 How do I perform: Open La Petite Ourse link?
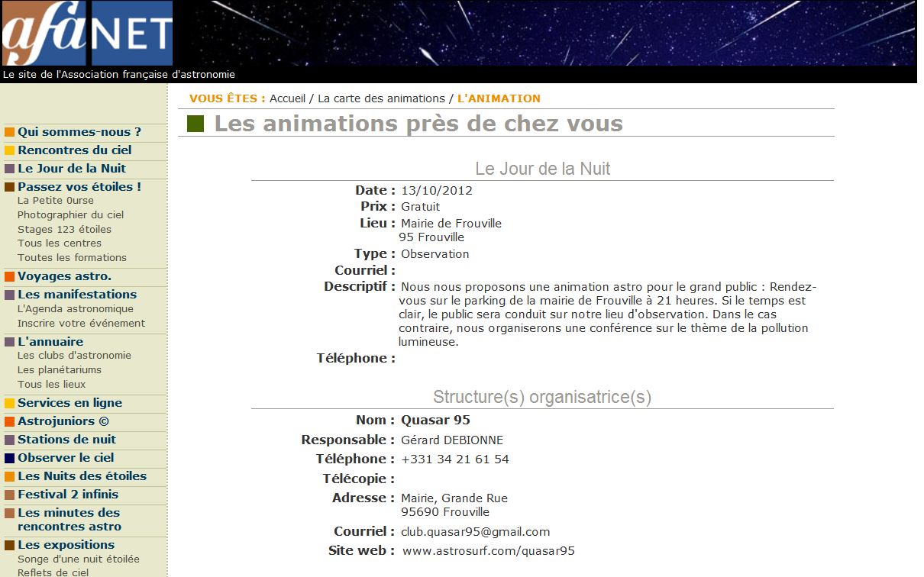coord(56,201)
